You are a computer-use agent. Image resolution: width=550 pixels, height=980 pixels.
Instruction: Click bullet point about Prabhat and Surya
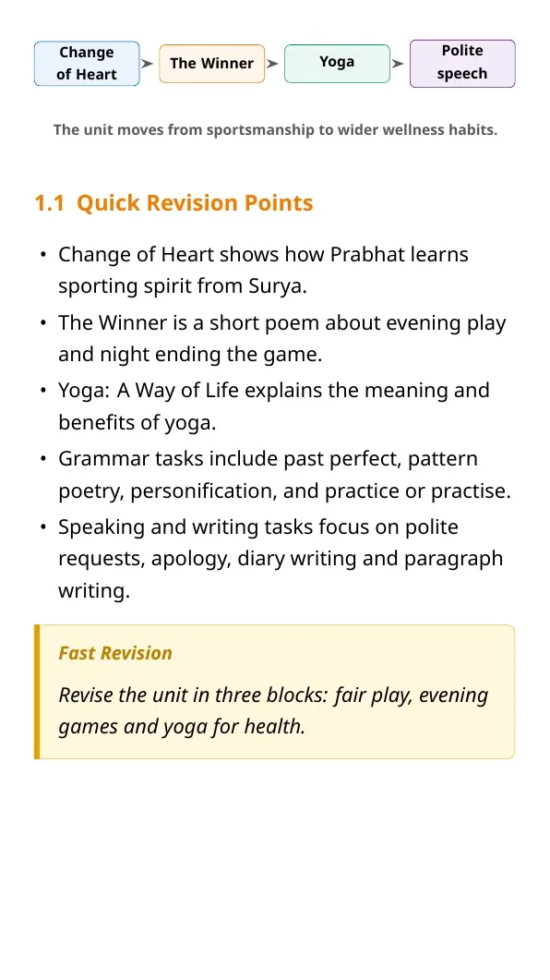263,270
